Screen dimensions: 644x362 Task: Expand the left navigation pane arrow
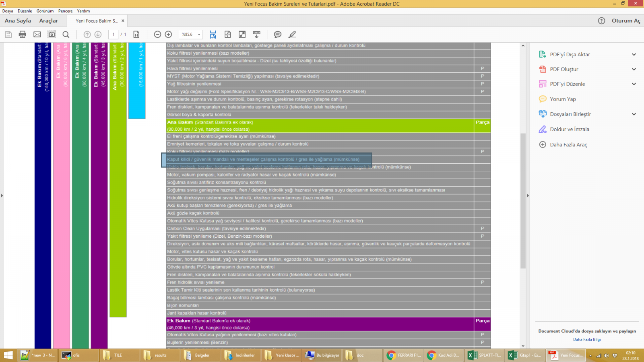coord(2,195)
